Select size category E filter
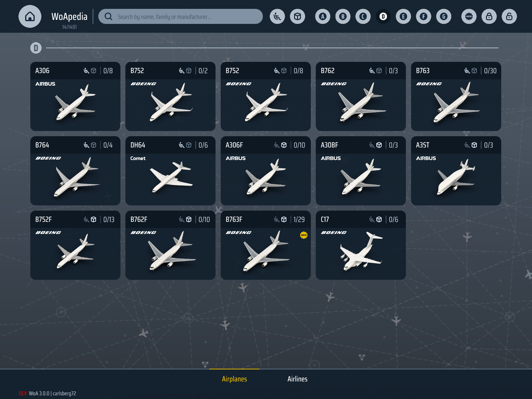The width and height of the screenshot is (532, 399). click(x=403, y=17)
